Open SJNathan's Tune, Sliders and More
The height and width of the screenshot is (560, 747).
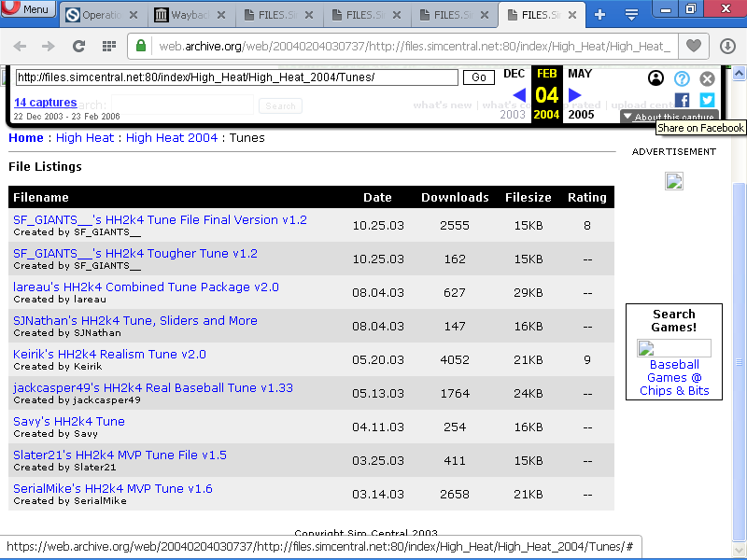135,320
